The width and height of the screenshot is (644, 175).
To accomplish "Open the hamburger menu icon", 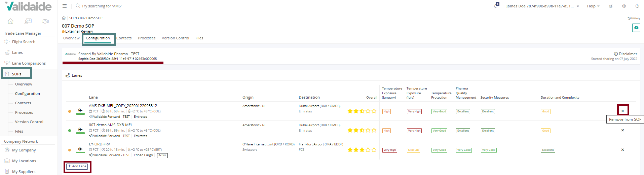I will (x=65, y=6).
